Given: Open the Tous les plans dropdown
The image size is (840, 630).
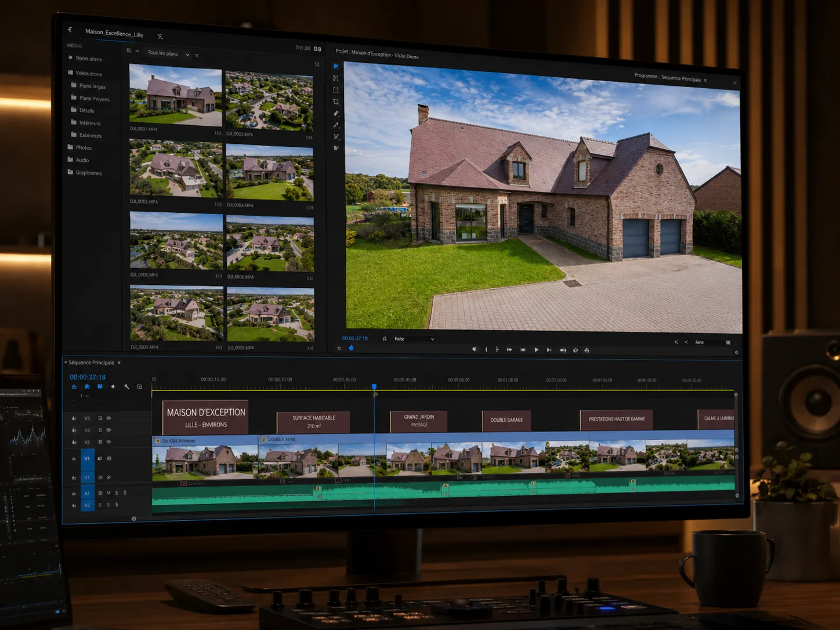Looking at the screenshot, I should [x=168, y=53].
